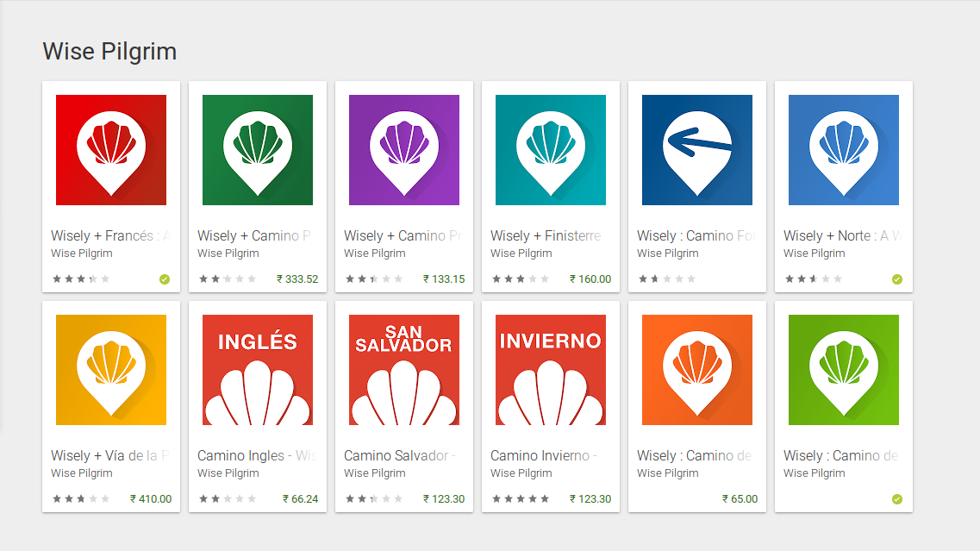Click star rating on Wisely : Camino Fo card
This screenshot has width=980, height=551.
point(667,279)
